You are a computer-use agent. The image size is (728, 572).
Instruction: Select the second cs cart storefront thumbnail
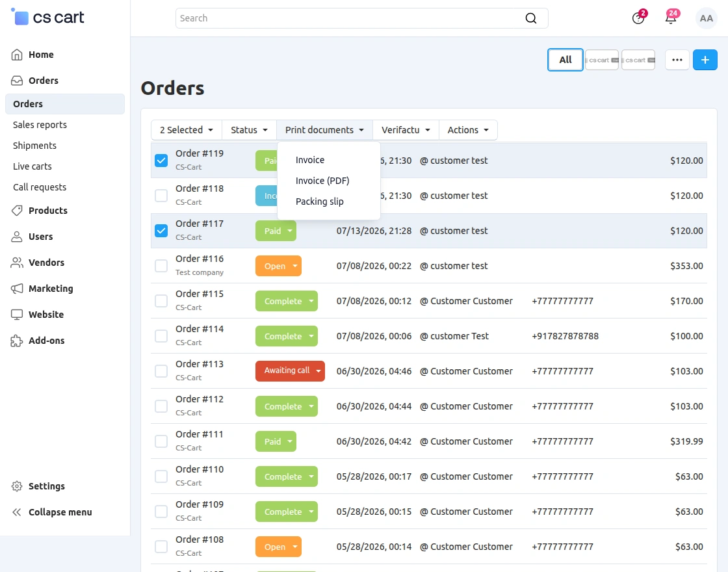click(638, 60)
